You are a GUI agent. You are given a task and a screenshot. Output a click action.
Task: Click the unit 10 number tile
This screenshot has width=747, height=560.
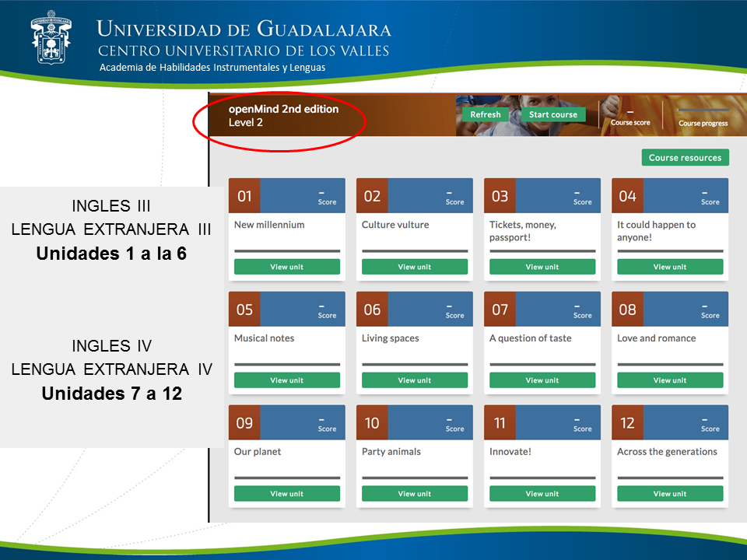point(372,422)
